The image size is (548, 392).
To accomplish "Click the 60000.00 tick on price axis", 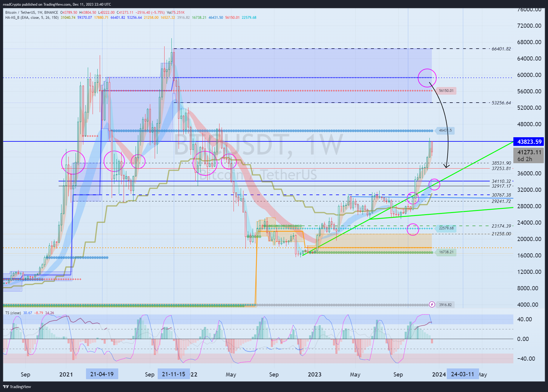I will (x=529, y=75).
